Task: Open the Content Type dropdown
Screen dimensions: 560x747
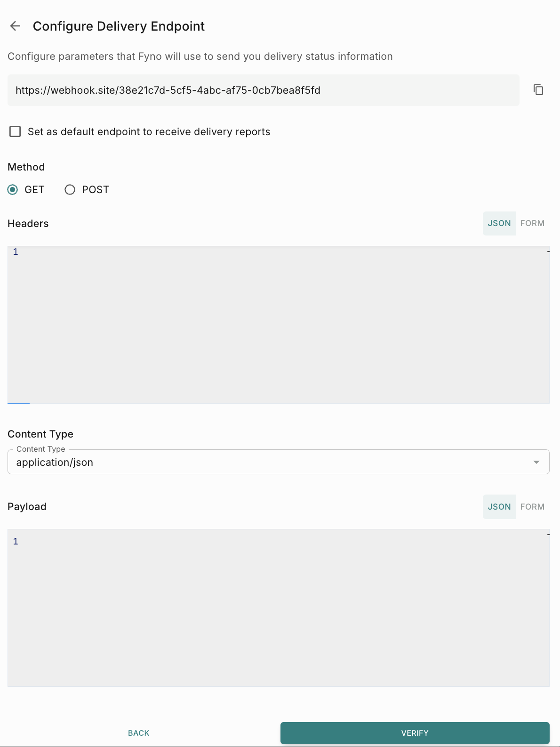Action: [x=278, y=462]
